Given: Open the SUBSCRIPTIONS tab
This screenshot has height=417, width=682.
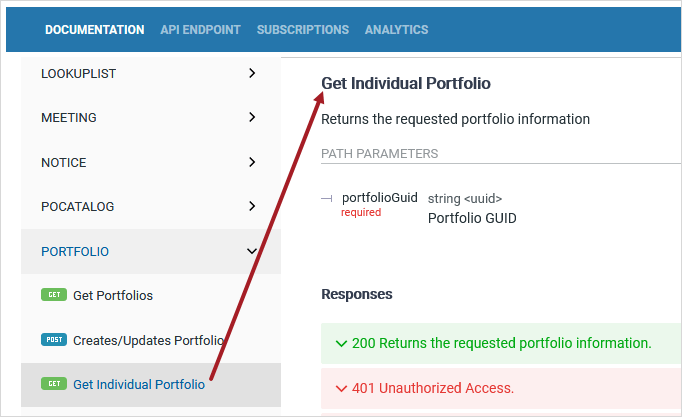Looking at the screenshot, I should point(303,30).
